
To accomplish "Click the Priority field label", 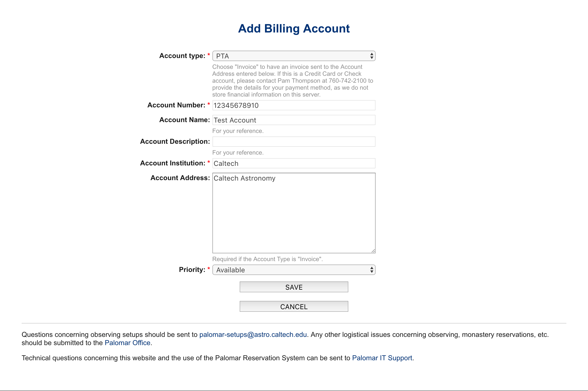I will pos(192,270).
